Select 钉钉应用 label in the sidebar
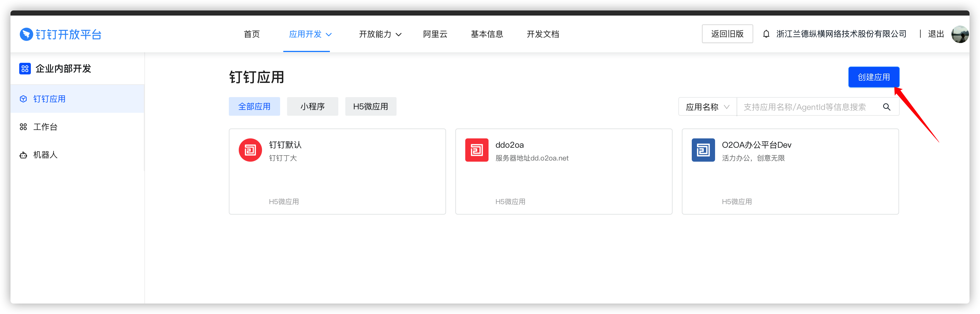980x314 pixels. (49, 99)
